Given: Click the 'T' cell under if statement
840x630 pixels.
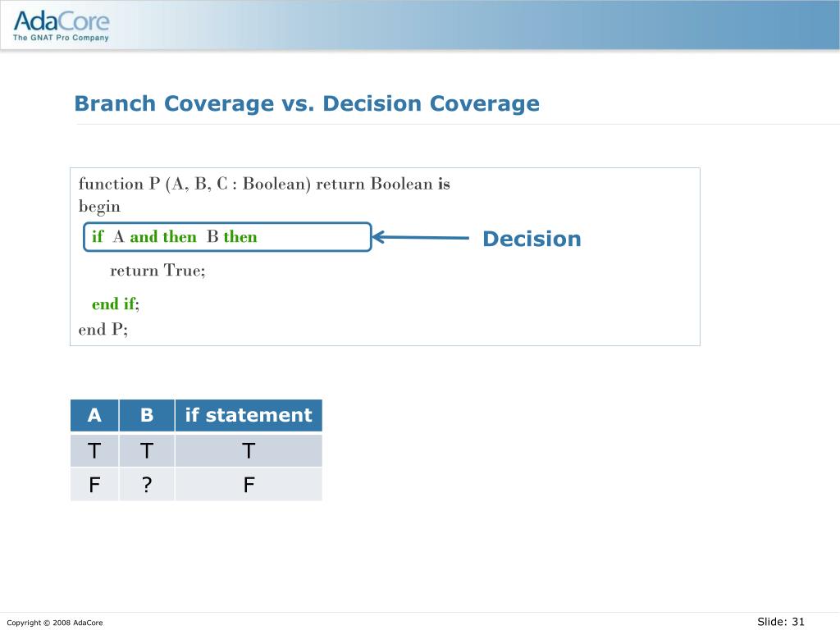Looking at the screenshot, I should click(x=249, y=450).
